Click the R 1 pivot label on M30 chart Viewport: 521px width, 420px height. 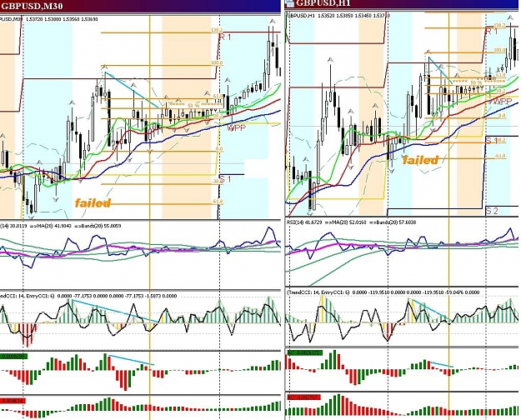coord(225,37)
